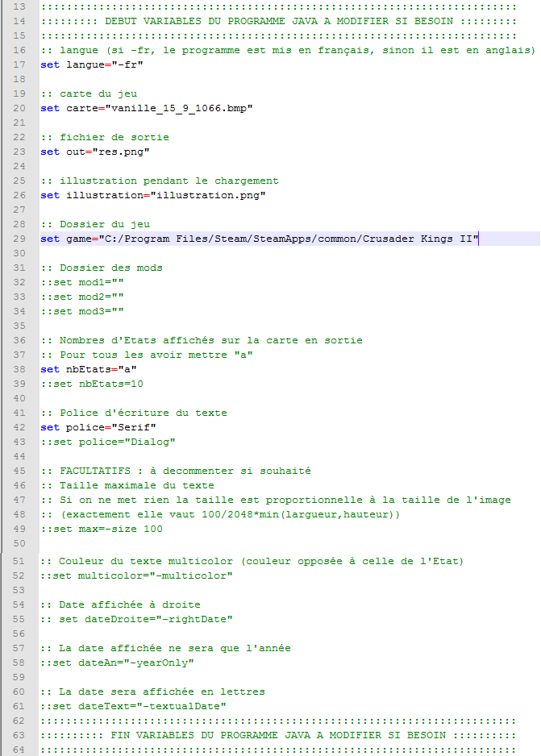Click the FIN VARIABLES footer comment

coord(278,735)
